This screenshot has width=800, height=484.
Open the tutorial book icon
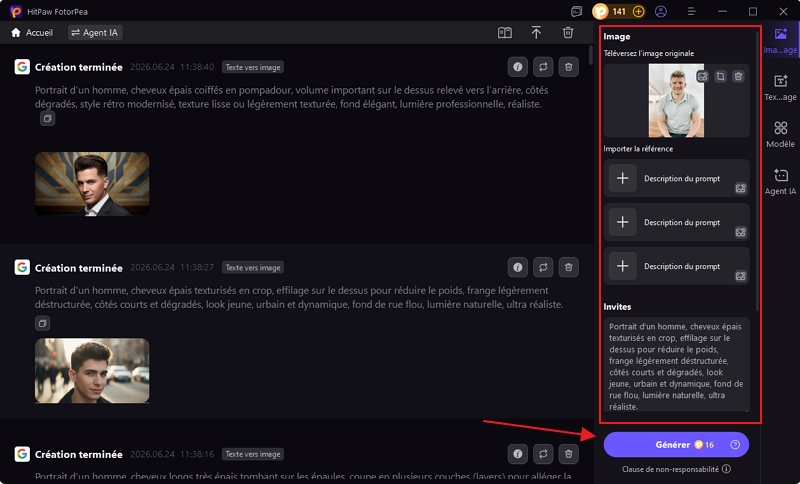click(505, 33)
